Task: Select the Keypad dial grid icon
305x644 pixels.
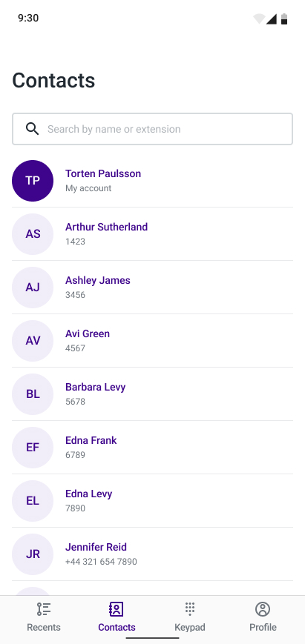Action: pos(189,609)
